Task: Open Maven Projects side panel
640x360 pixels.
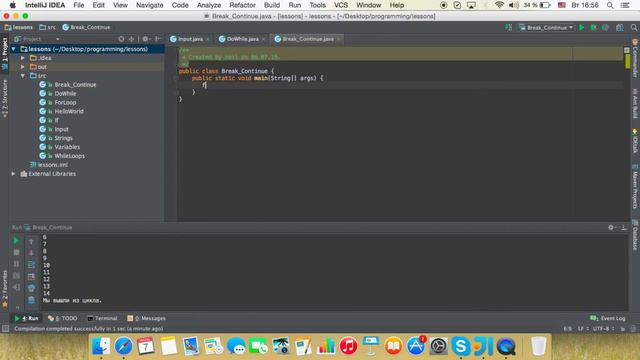Action: click(635, 186)
